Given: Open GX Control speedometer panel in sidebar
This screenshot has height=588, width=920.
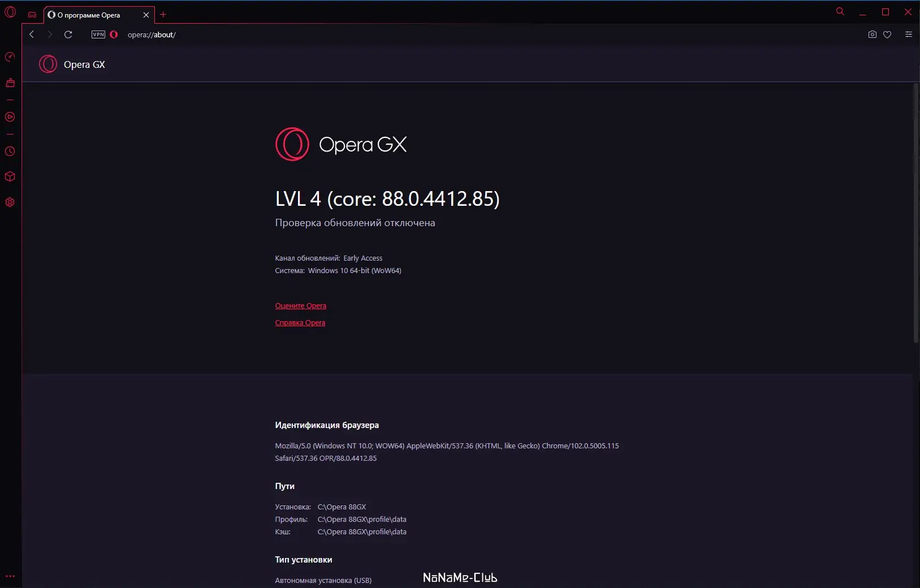Looking at the screenshot, I should pos(10,57).
